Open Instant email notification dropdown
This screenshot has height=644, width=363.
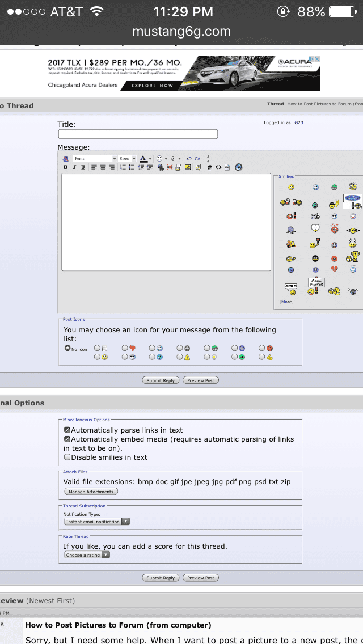97,522
